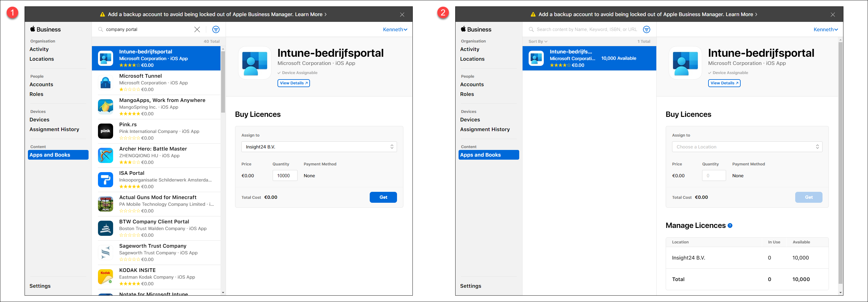
Task: Click the warning triangle icon in panel 1 banner
Action: [x=103, y=15]
